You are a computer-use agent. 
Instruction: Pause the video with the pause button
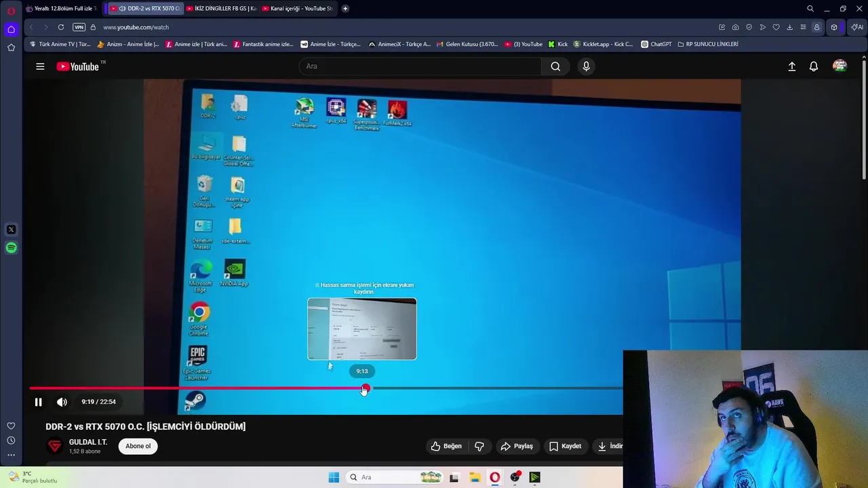pos(39,402)
